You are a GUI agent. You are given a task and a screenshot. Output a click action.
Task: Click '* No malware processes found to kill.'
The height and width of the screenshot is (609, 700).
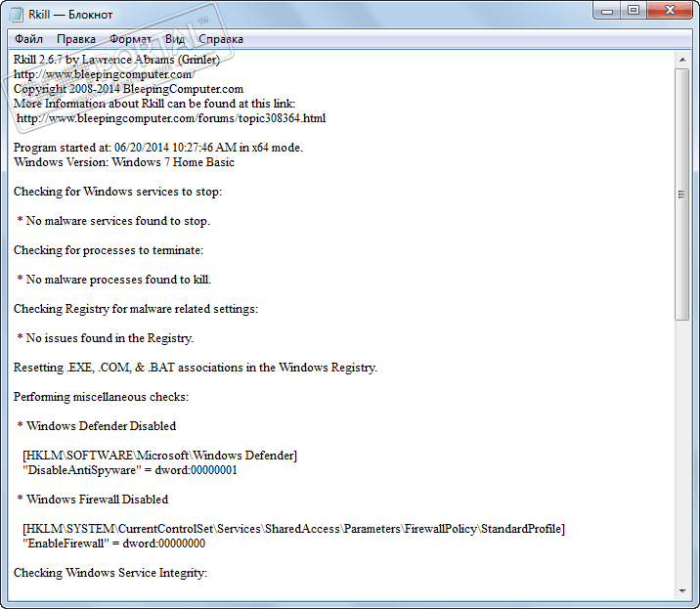click(113, 280)
